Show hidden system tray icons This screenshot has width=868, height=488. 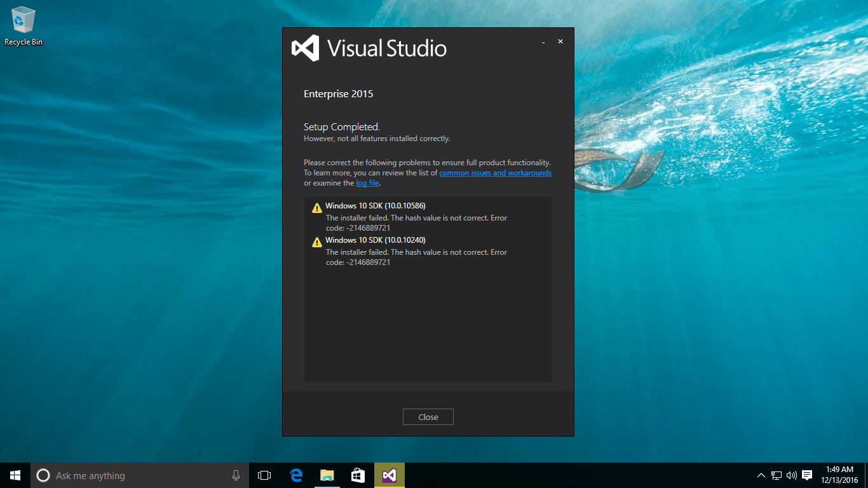click(761, 475)
